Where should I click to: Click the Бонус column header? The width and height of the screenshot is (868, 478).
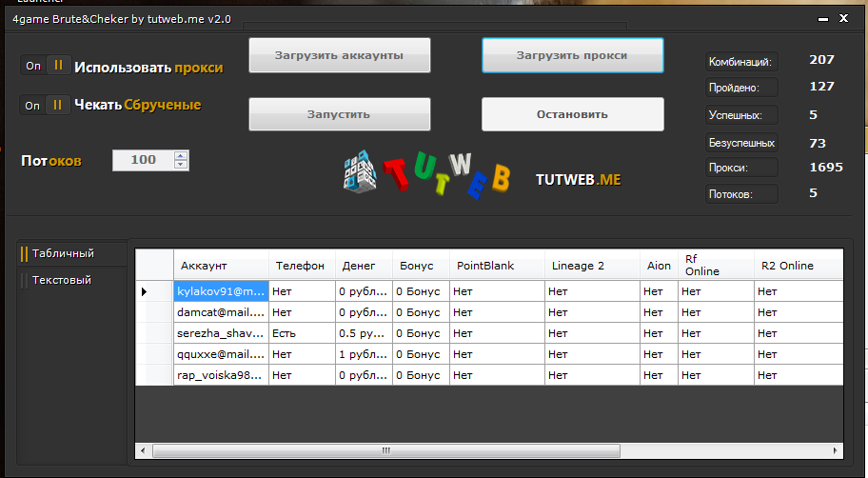coord(422,266)
